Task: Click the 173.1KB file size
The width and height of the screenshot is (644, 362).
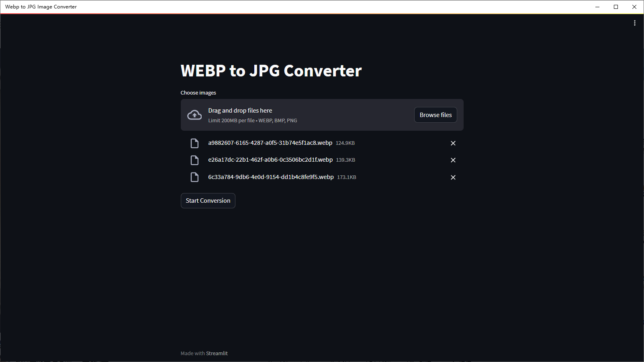Action: tap(347, 177)
